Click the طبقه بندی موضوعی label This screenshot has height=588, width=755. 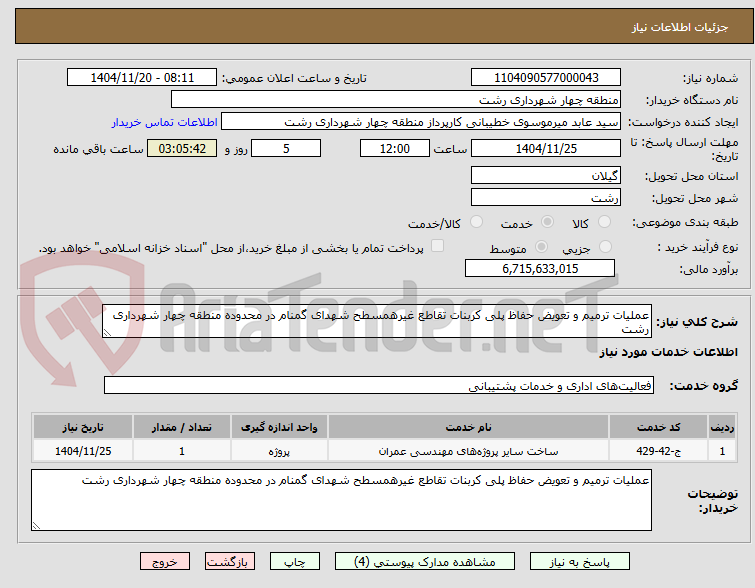[x=685, y=222]
